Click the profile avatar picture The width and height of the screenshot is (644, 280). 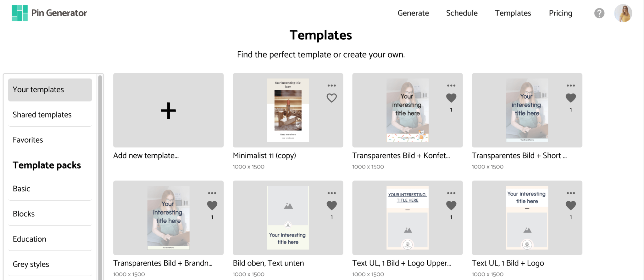623,13
